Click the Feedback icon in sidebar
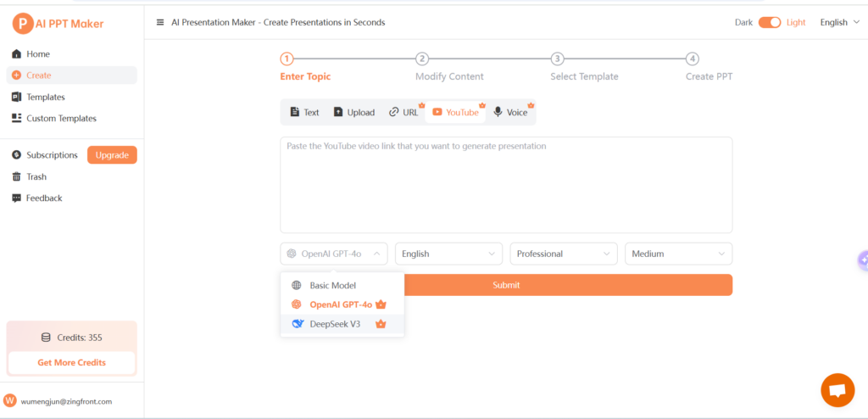This screenshot has width=868, height=419. coord(16,198)
